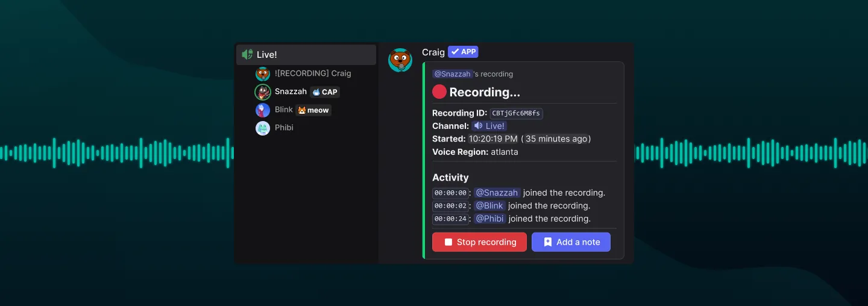
Task: Click the Activity heading
Action: tap(450, 178)
